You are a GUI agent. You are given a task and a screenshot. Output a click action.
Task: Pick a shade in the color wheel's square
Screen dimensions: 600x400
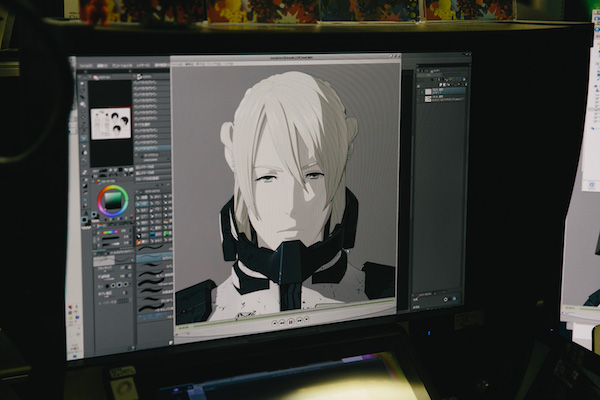coord(113,200)
